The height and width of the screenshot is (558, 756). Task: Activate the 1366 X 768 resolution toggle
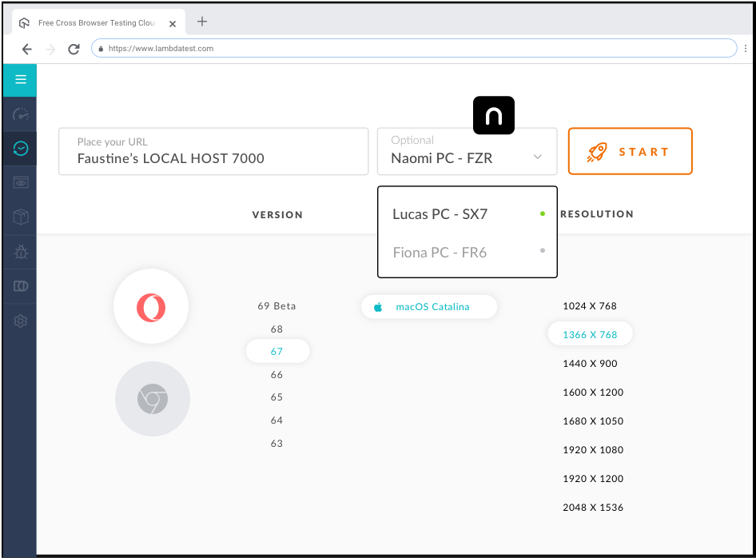pyautogui.click(x=590, y=333)
